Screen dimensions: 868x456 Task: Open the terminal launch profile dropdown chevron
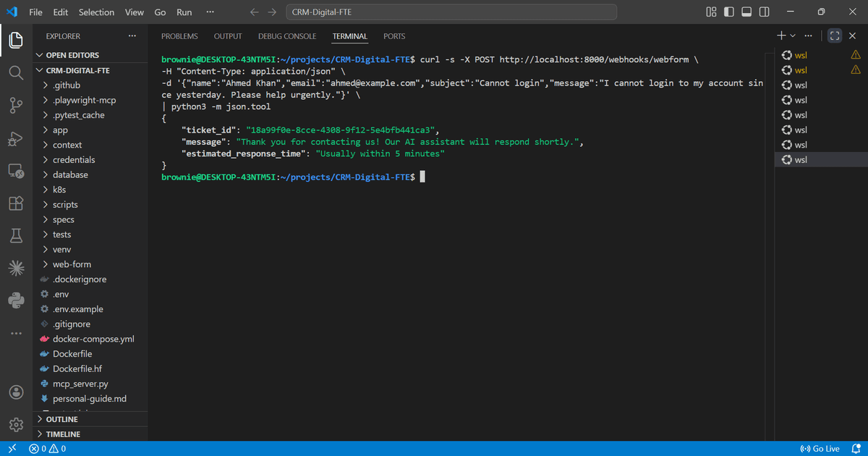(791, 35)
